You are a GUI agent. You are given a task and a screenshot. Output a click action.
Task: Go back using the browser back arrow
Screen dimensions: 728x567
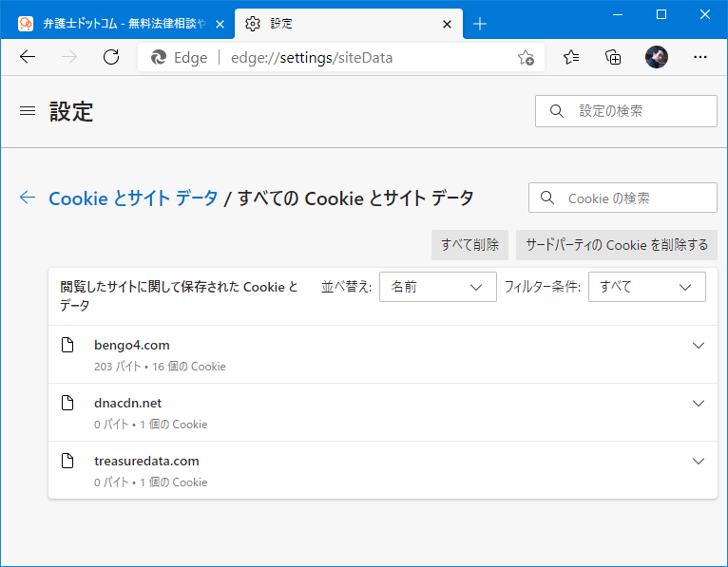point(28,57)
